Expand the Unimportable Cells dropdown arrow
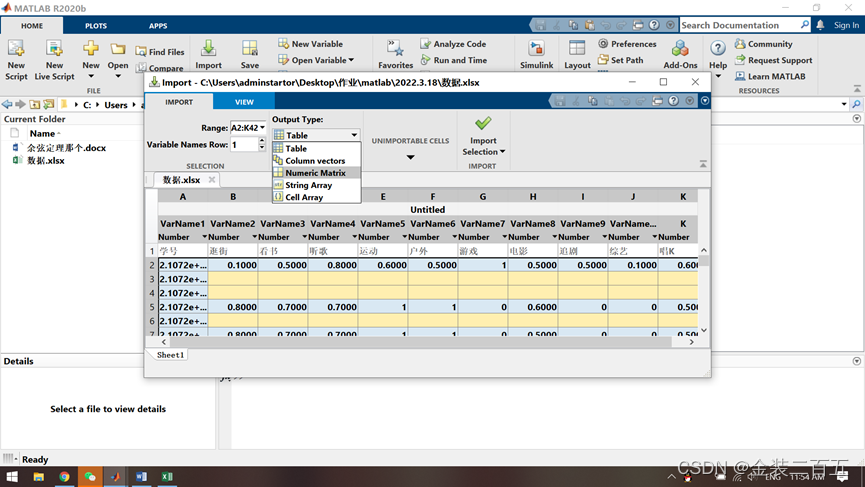This screenshot has width=865, height=487. (410, 157)
